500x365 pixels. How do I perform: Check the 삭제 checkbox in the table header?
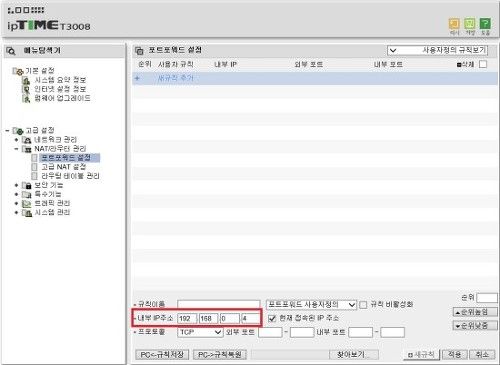pyautogui.click(x=483, y=64)
